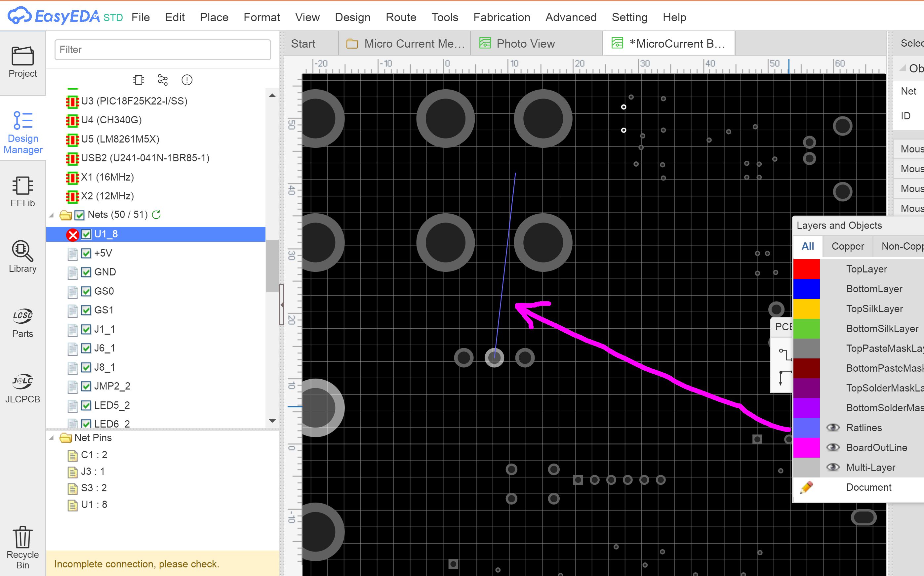Uncheck the U1_8 net checkbox

(86, 234)
